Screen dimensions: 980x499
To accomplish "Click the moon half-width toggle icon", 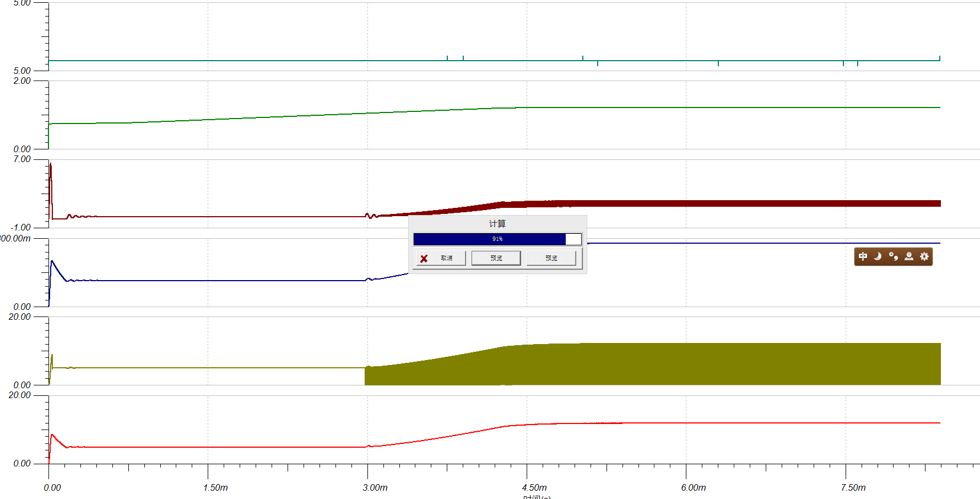I will (x=878, y=256).
